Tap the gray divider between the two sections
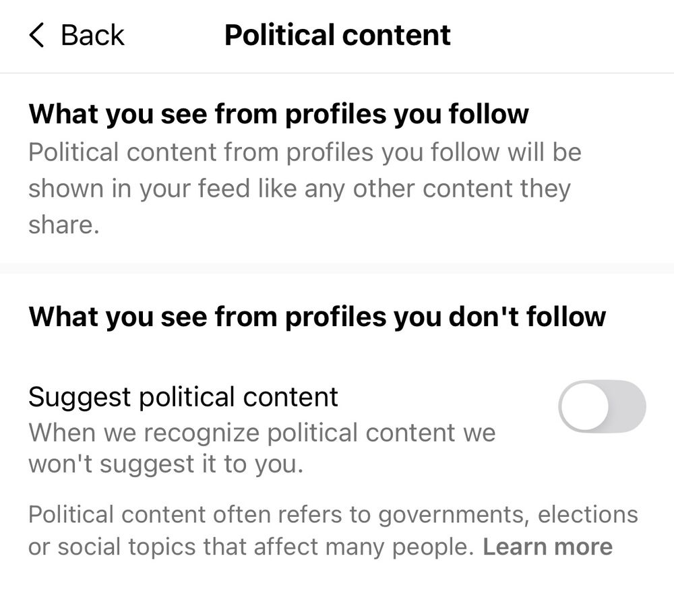Viewport: 674px width, 616px height. pos(337,268)
